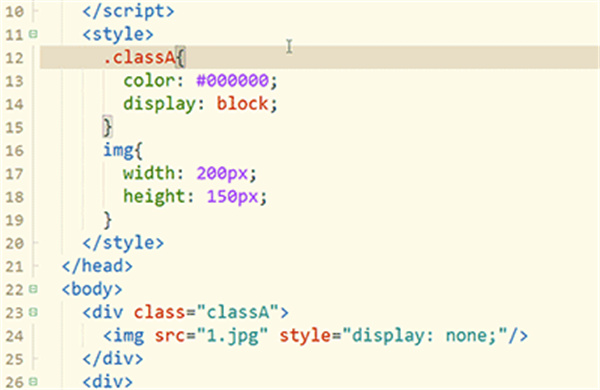Click the "1.jpg" src attribute value
600x390 pixels.
click(x=232, y=336)
